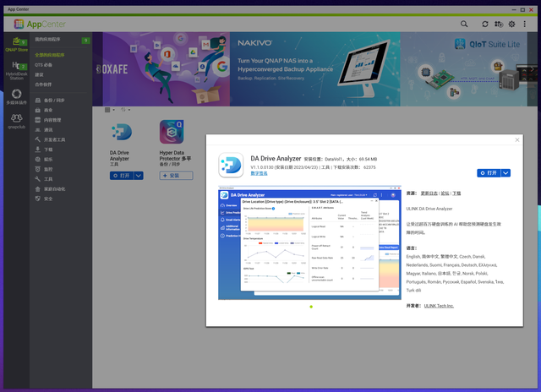The height and width of the screenshot is (392, 541).
Task: Click the 开发者工具 hammer icon
Action: [x=38, y=139]
